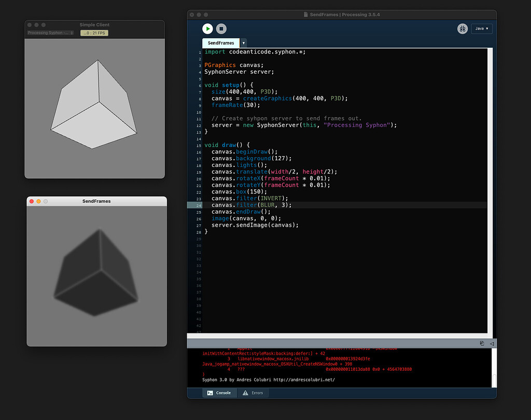Select the Processing butterfly icon
531x420 pixels.
point(463,29)
